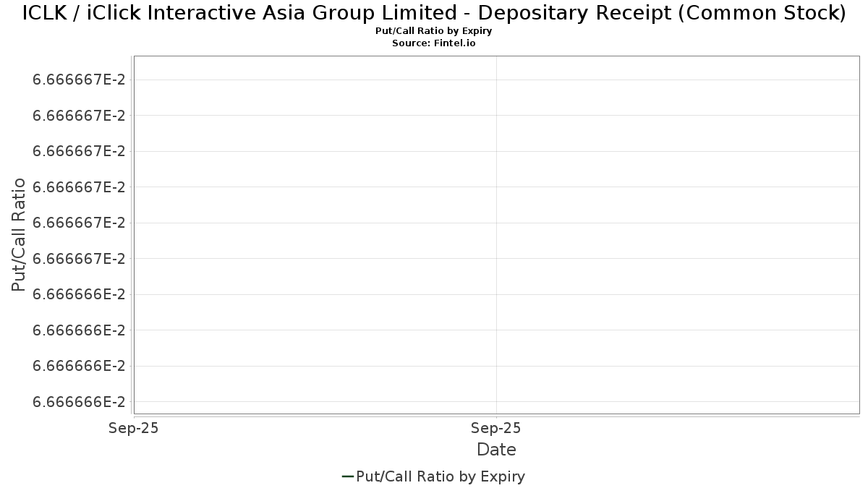Click the vertical 'Put/Call Ratio' axis title
This screenshot has height=488, width=868.
pyautogui.click(x=19, y=235)
